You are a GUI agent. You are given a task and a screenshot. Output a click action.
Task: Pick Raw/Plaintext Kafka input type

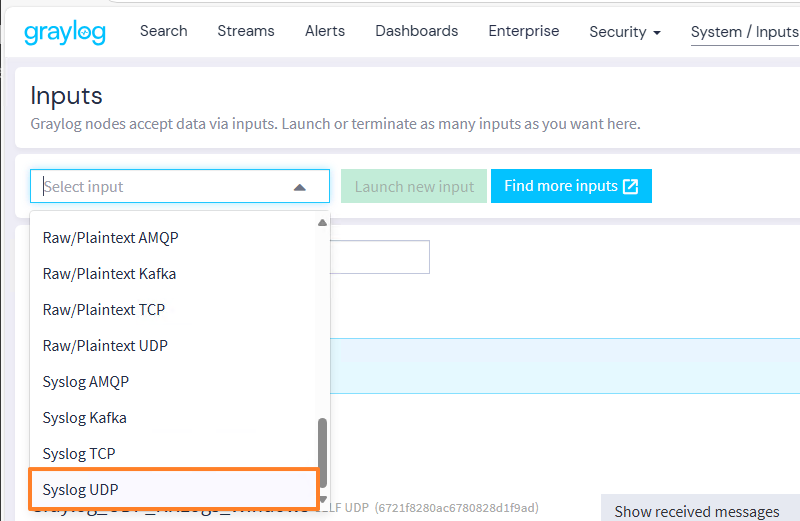(x=109, y=273)
